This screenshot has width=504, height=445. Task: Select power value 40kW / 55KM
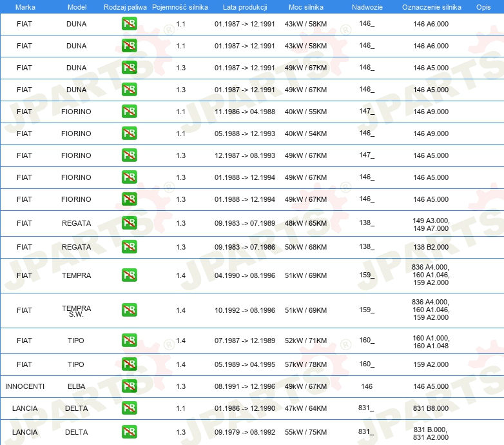point(305,112)
